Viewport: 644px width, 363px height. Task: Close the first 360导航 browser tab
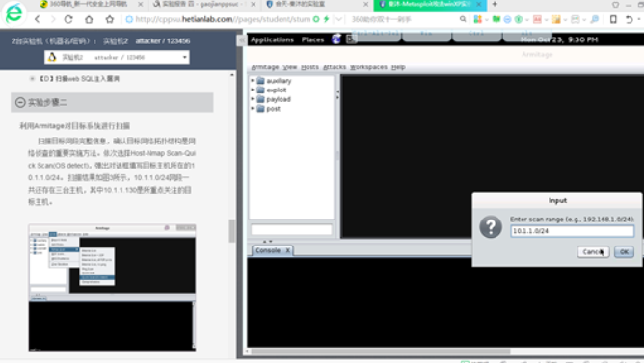click(x=140, y=4)
